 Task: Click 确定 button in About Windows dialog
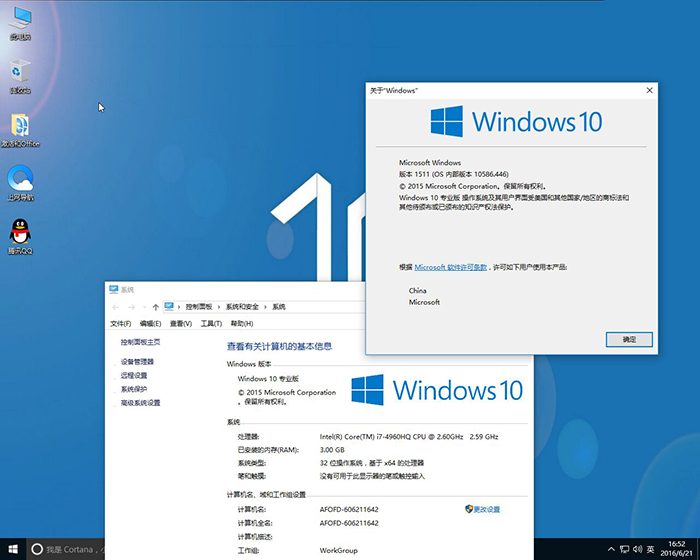[x=628, y=339]
